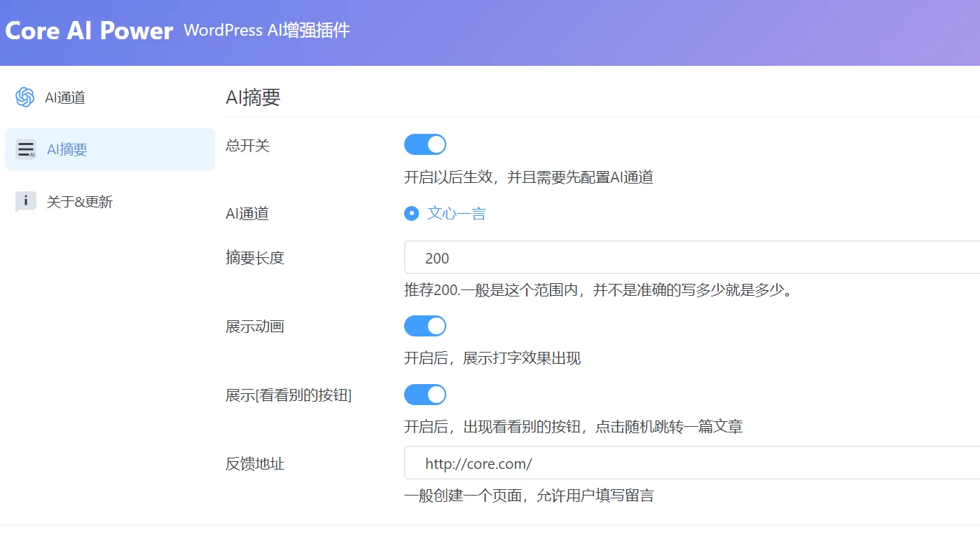Click the Core AI Power header title
The width and height of the screenshot is (980, 560).
89,30
